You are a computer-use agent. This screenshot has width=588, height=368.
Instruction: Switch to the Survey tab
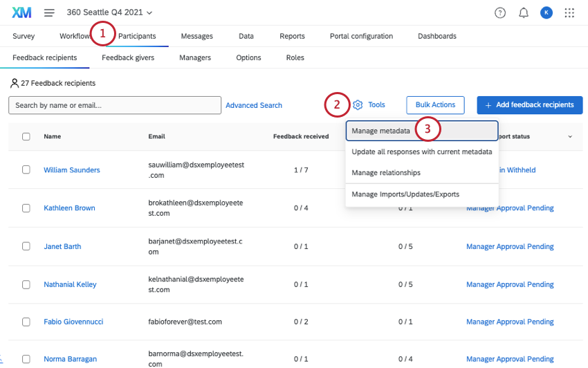point(24,36)
